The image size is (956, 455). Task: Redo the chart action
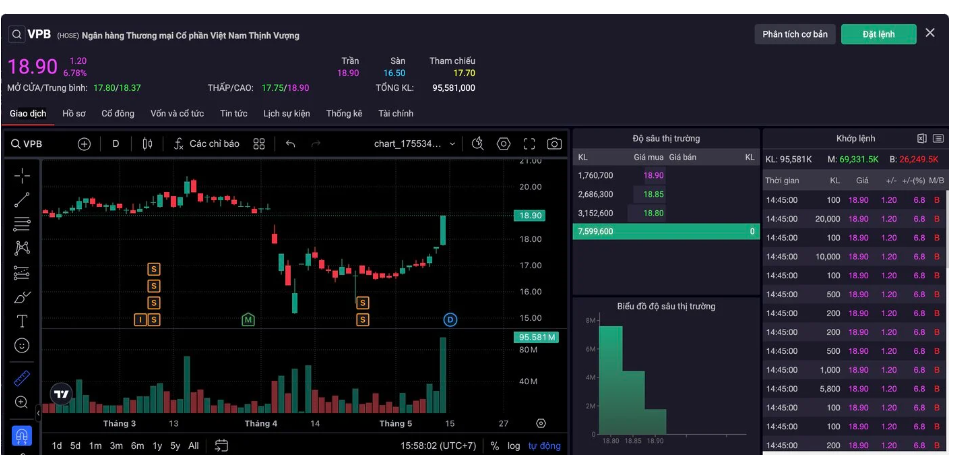316,144
